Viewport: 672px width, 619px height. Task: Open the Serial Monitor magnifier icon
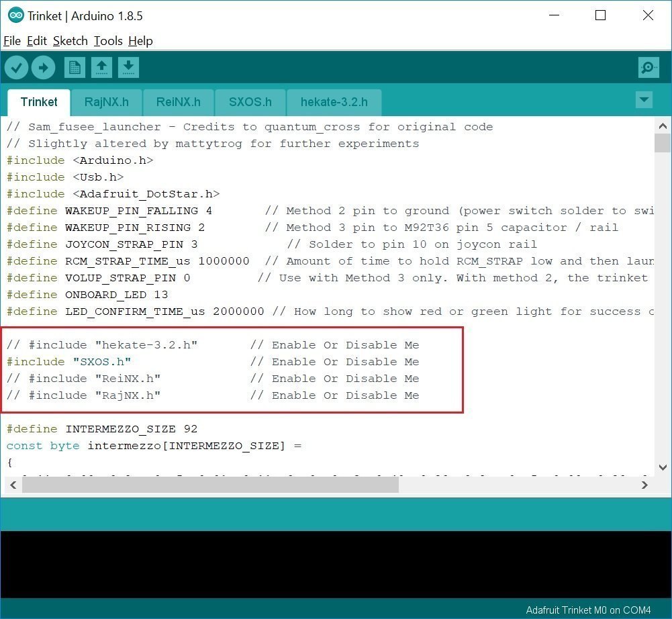pyautogui.click(x=649, y=67)
